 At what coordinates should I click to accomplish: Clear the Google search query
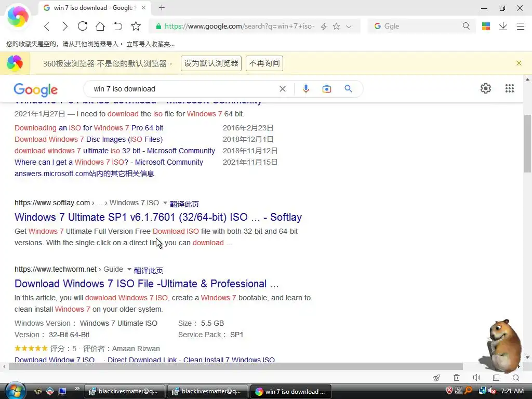282,89
